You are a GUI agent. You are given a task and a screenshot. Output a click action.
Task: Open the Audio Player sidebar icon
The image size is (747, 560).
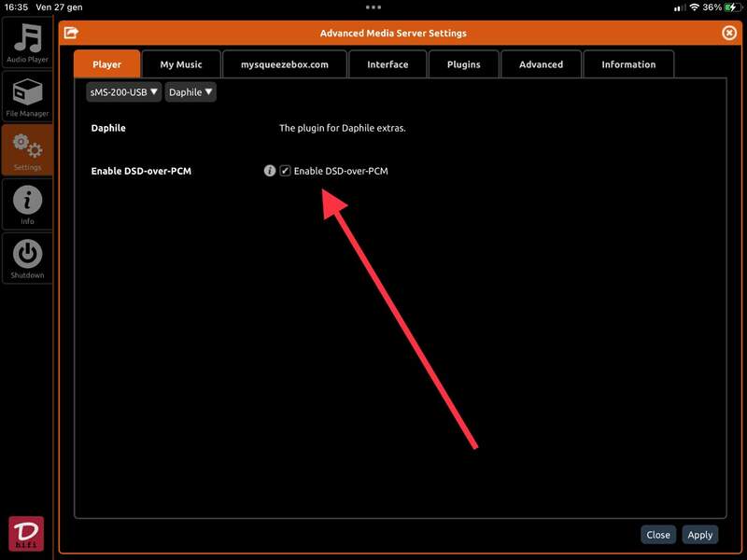point(27,42)
